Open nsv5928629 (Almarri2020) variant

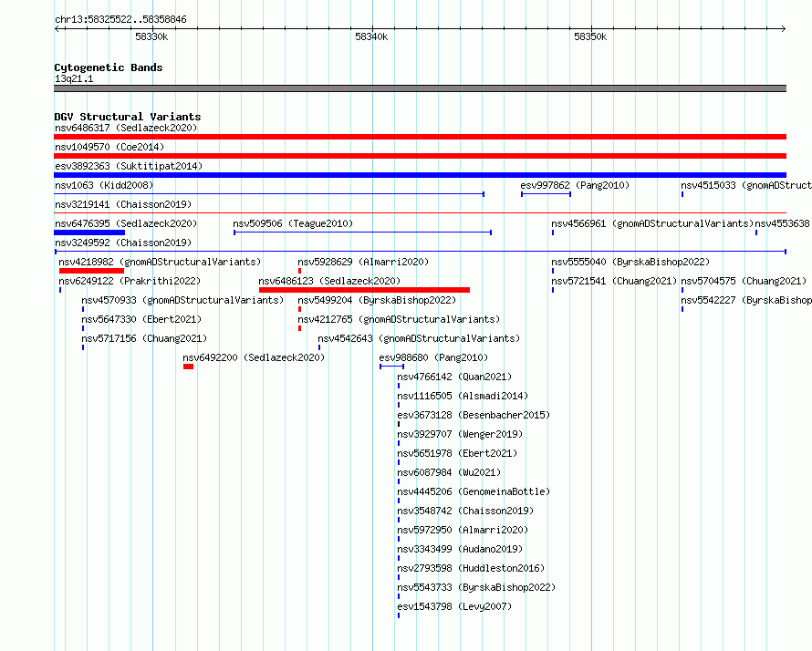click(x=363, y=262)
